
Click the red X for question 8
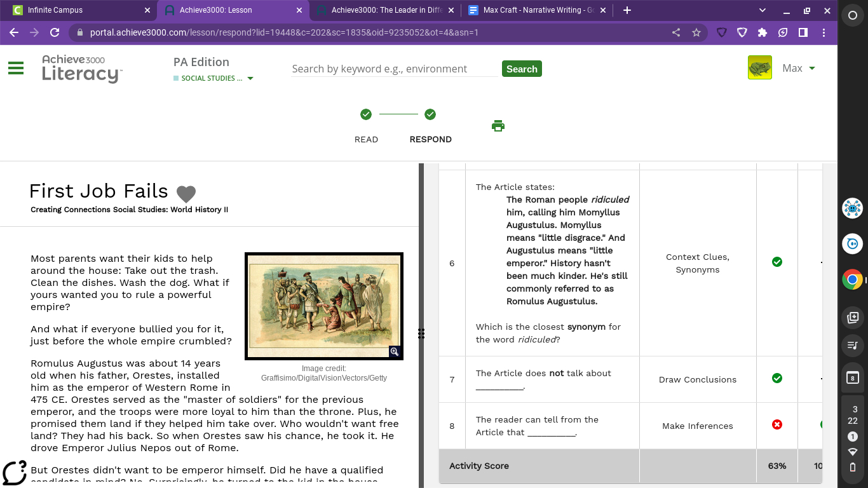pyautogui.click(x=776, y=424)
